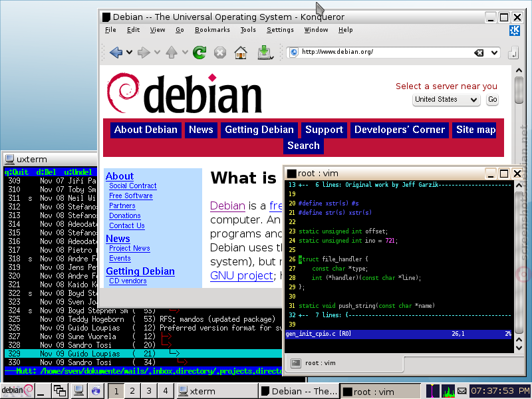Open the Up directory dropdown arrow
The width and height of the screenshot is (532, 399).
point(185,53)
